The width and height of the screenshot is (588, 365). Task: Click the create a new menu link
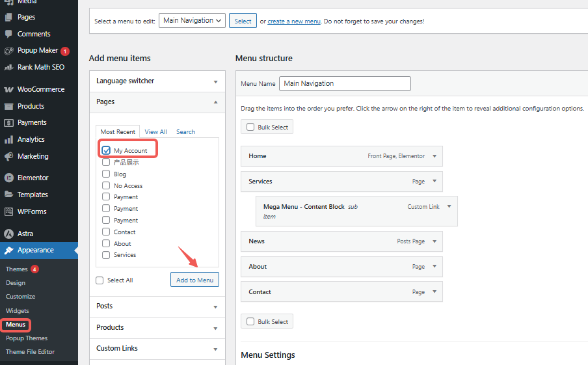pyautogui.click(x=294, y=21)
